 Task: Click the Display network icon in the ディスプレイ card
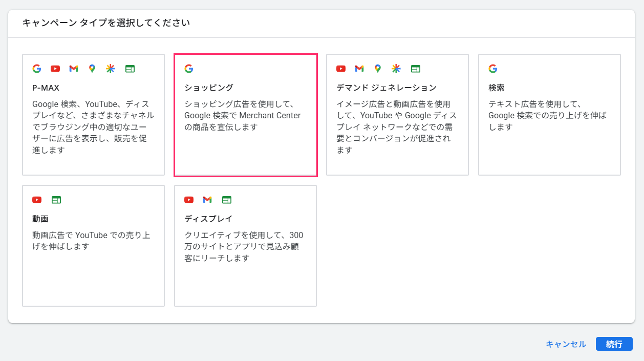click(x=227, y=200)
